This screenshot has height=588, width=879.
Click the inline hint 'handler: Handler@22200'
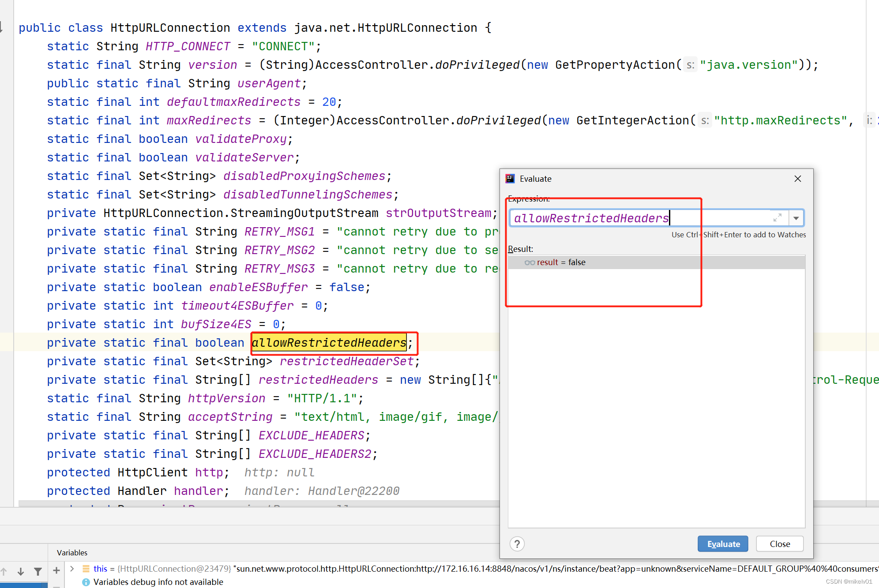[322, 491]
